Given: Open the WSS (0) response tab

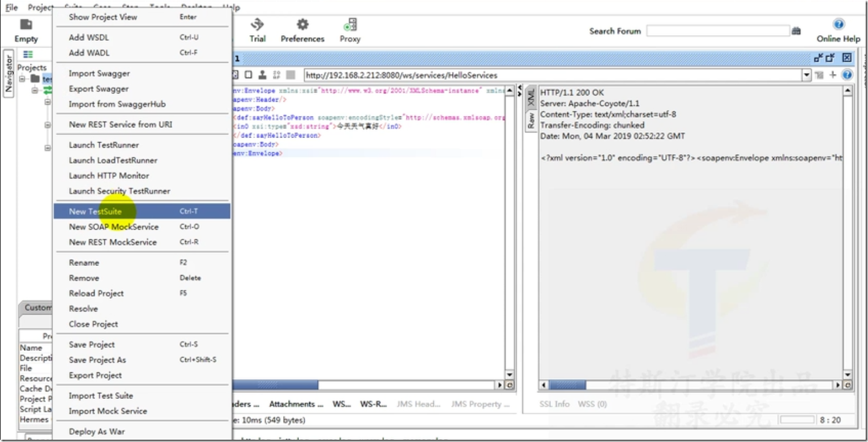Looking at the screenshot, I should point(592,404).
